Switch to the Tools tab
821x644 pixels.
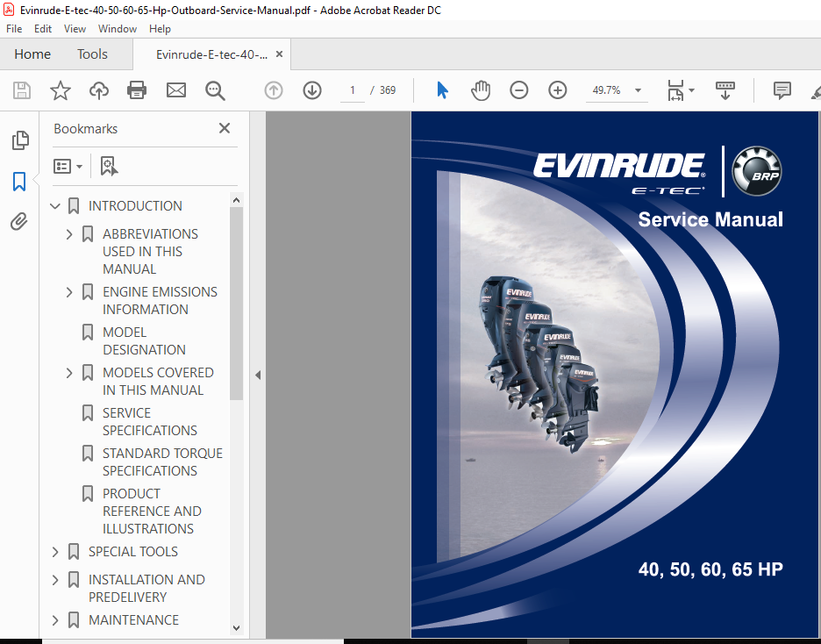pos(92,54)
